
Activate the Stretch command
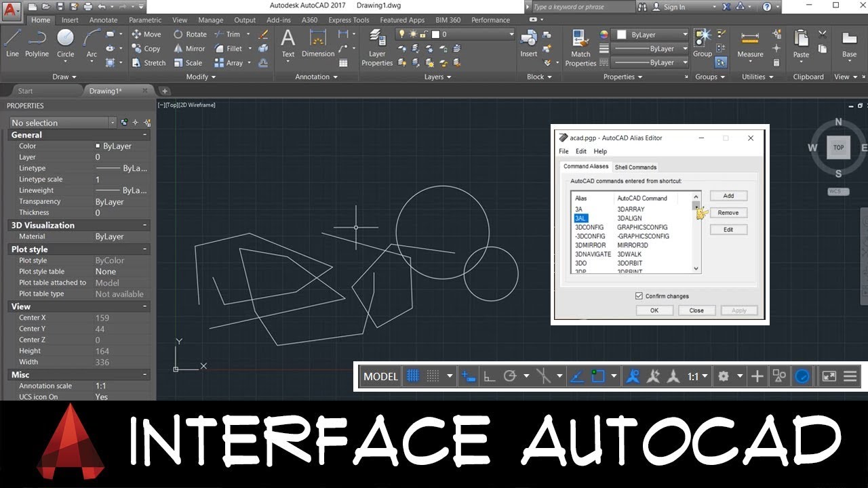tap(149, 62)
